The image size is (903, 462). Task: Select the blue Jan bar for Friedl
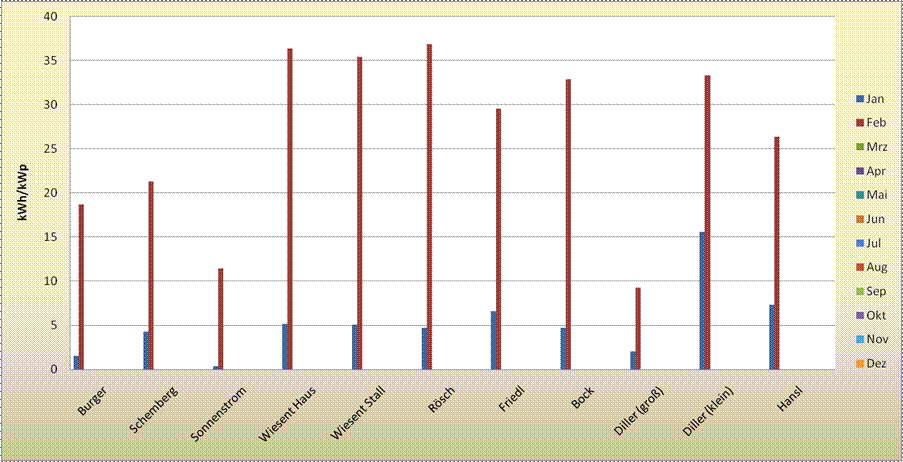tap(494, 340)
